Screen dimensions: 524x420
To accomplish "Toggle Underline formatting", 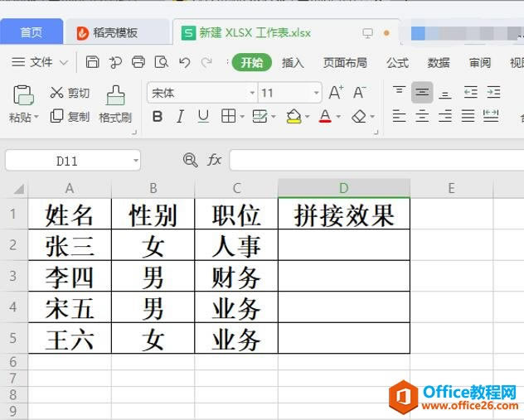I will pyautogui.click(x=203, y=117).
